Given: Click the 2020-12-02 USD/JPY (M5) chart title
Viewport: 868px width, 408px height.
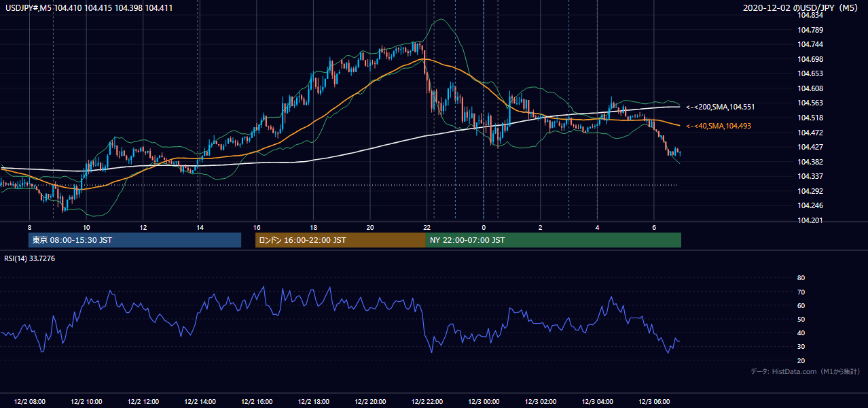Looking at the screenshot, I should point(801,8).
